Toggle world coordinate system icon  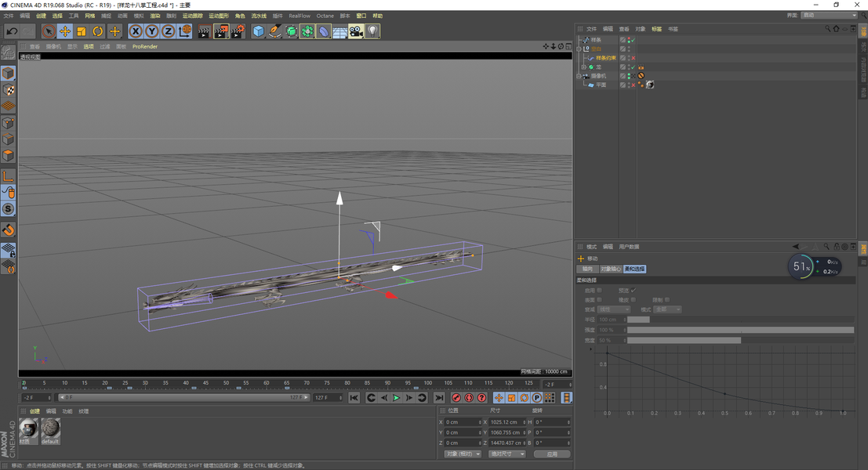click(185, 31)
